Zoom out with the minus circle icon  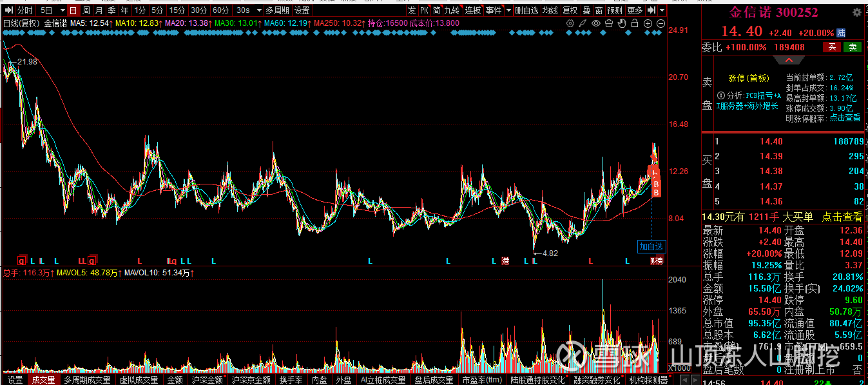point(661,23)
